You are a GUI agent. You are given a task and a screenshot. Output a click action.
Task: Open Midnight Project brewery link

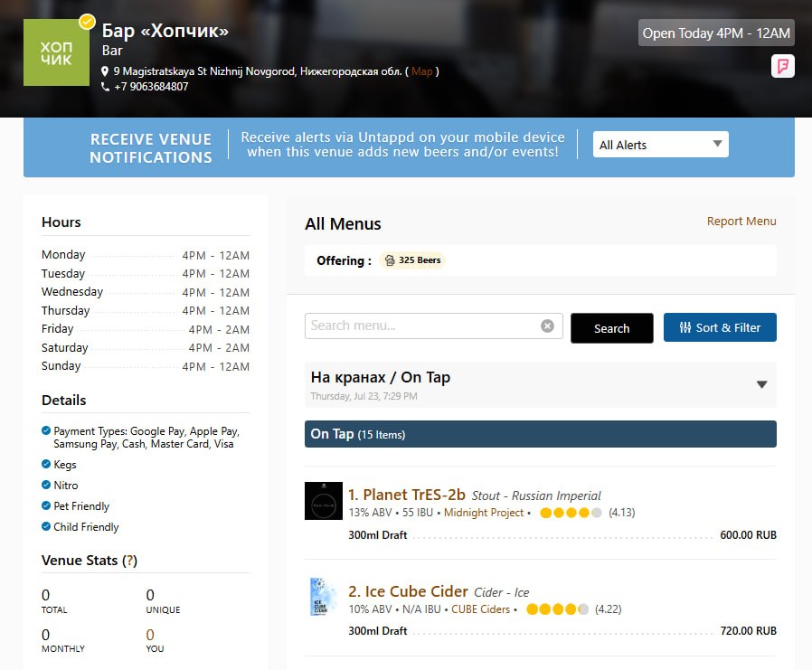(x=484, y=513)
